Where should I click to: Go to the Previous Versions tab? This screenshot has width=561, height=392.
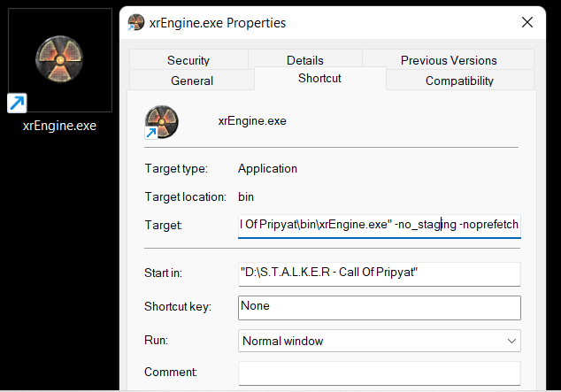point(449,60)
